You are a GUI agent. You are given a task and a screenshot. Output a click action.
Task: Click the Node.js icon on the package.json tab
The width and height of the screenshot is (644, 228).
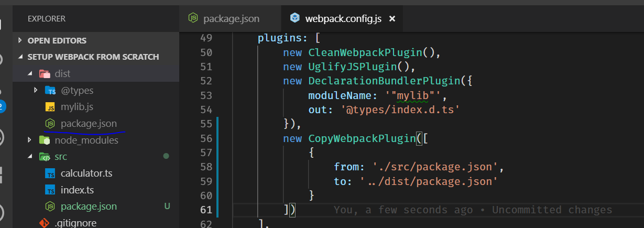[x=193, y=18]
